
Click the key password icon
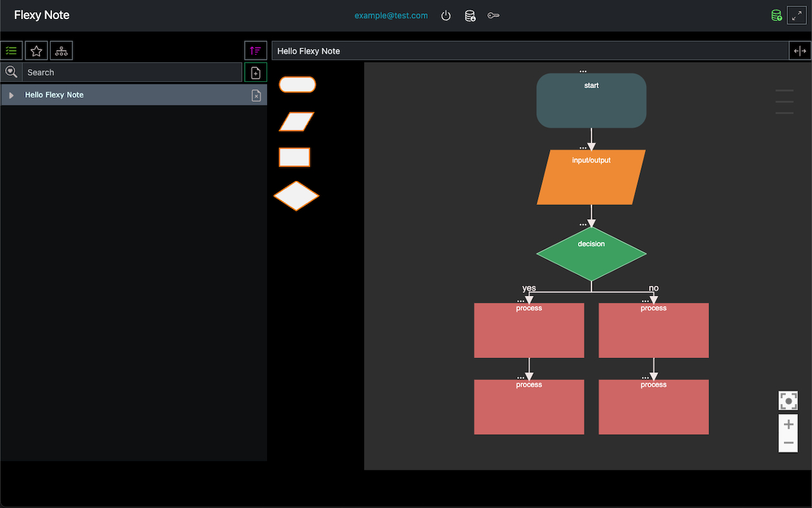pos(494,16)
